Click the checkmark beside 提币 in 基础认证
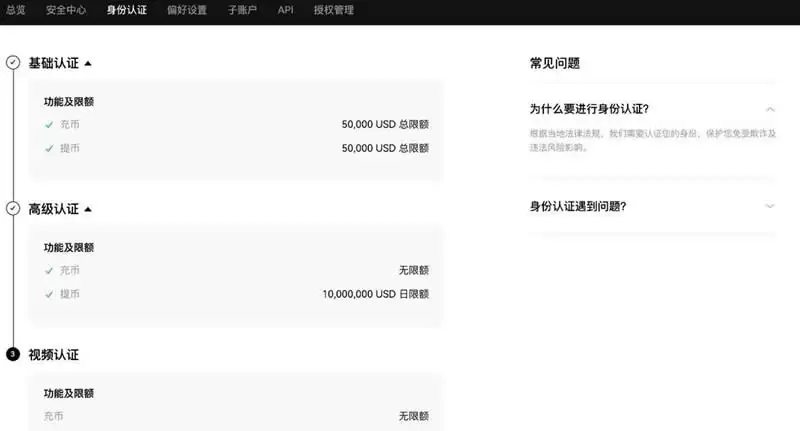 click(49, 148)
